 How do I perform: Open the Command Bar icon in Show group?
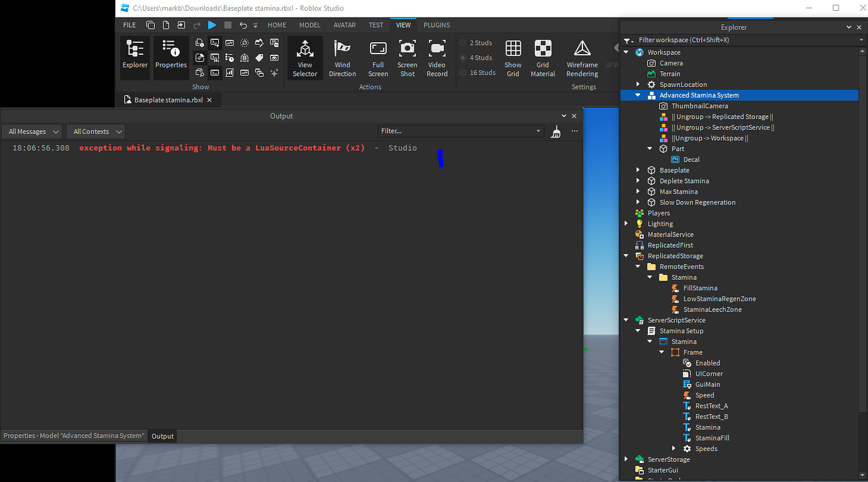(215, 72)
